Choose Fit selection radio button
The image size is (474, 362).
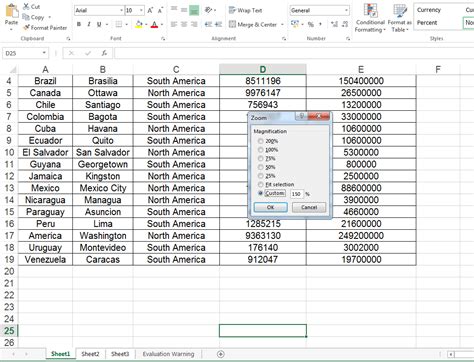pyautogui.click(x=261, y=185)
